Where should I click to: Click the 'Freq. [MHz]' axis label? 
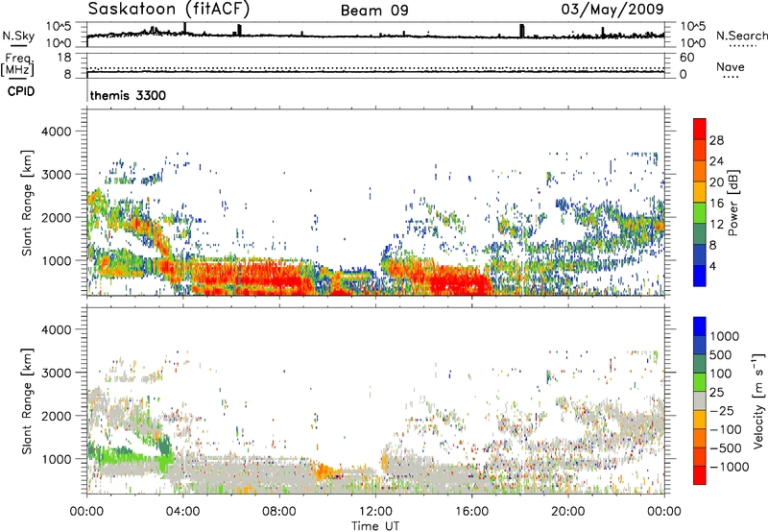17,64
